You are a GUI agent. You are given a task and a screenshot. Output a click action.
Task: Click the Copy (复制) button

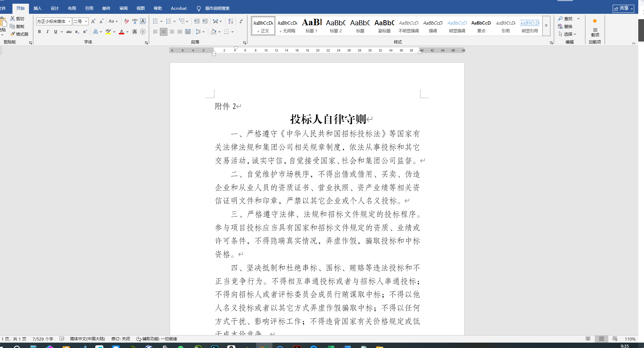17,26
